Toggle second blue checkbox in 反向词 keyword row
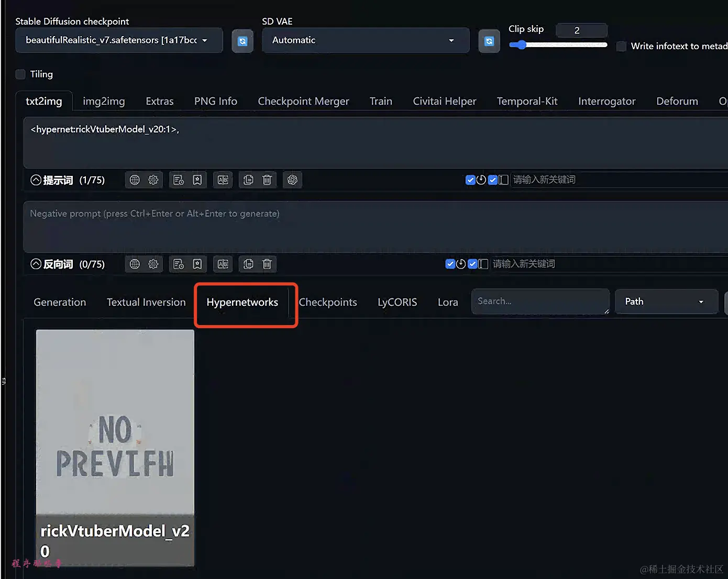 pyautogui.click(x=472, y=264)
